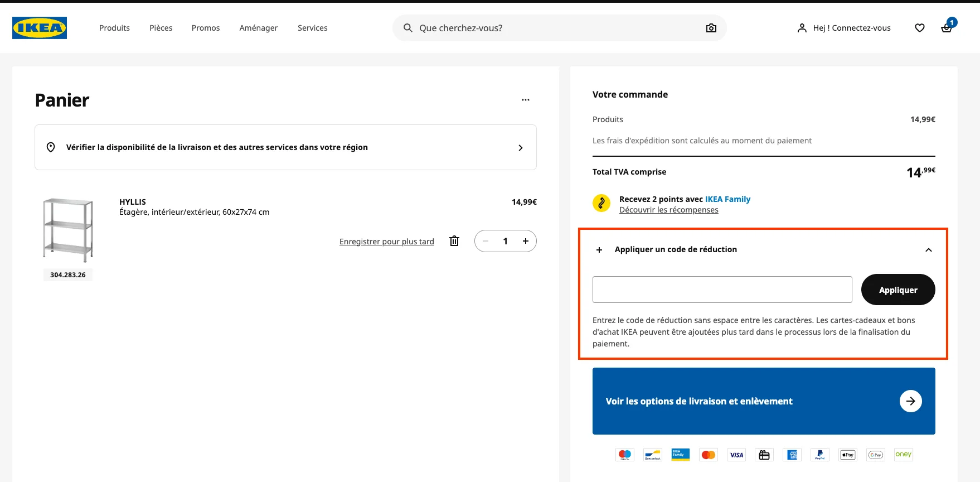980x482 pixels.
Task: Click the Bancontact payment icon
Action: pos(653,455)
